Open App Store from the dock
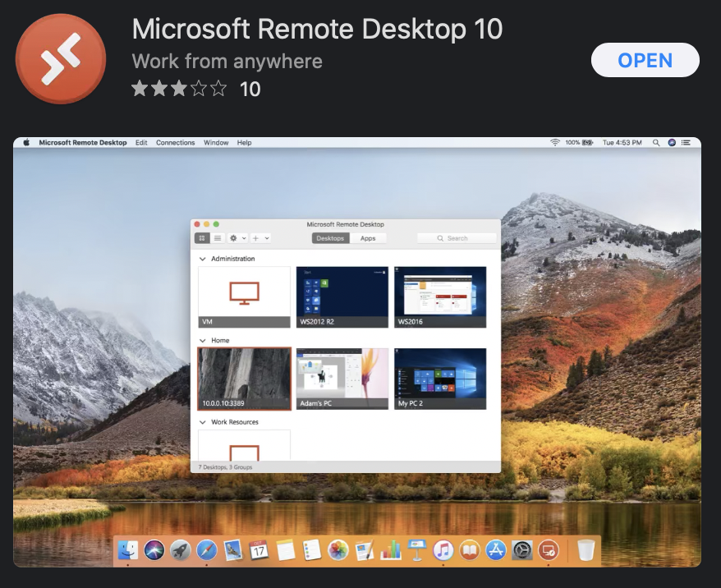Viewport: 721px width, 588px height. pyautogui.click(x=496, y=550)
